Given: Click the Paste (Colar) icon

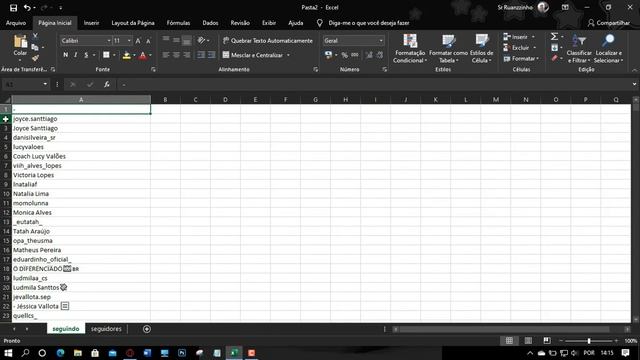Looking at the screenshot, I should tap(20, 42).
